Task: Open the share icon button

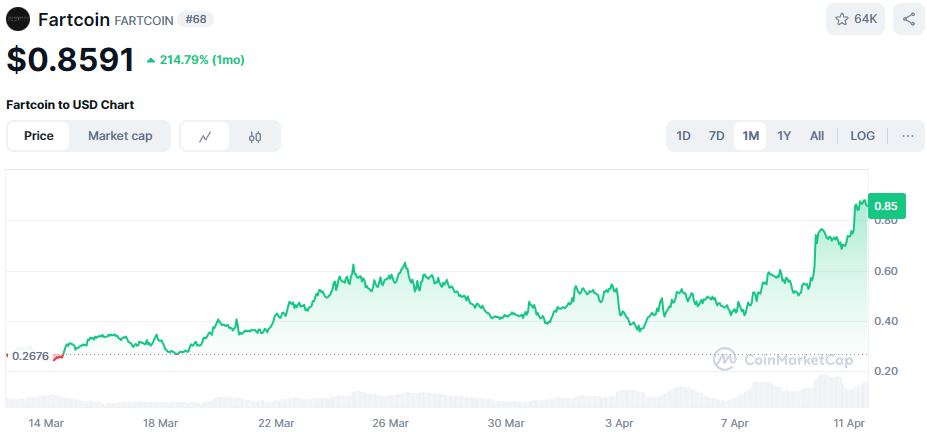Action: 908,19
